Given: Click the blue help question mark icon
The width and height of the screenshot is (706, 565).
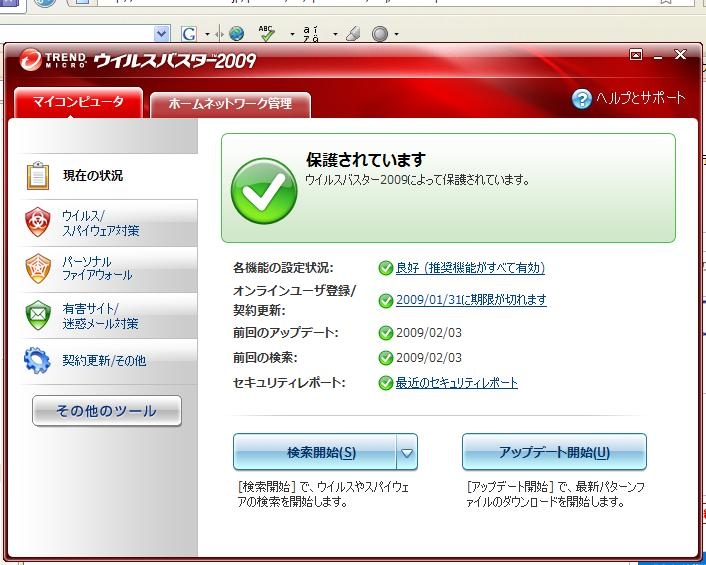Looking at the screenshot, I should click(581, 99).
